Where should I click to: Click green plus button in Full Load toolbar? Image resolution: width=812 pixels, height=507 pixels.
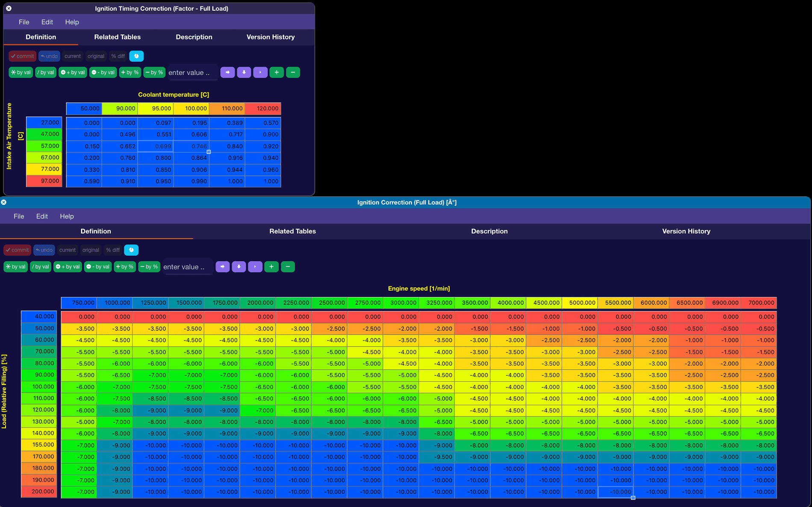[x=271, y=267]
